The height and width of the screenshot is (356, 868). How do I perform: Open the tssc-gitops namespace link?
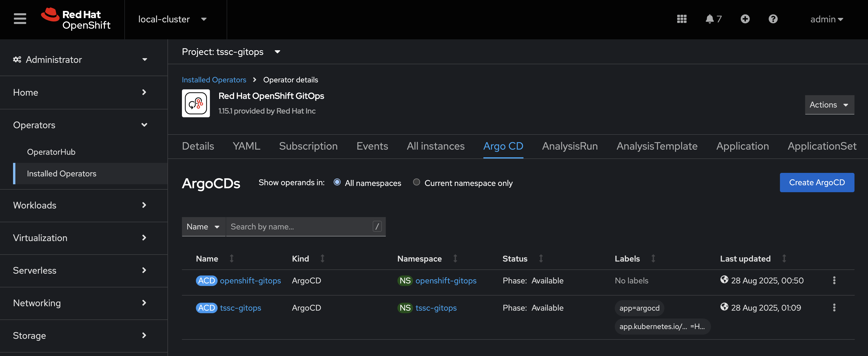[x=436, y=308]
